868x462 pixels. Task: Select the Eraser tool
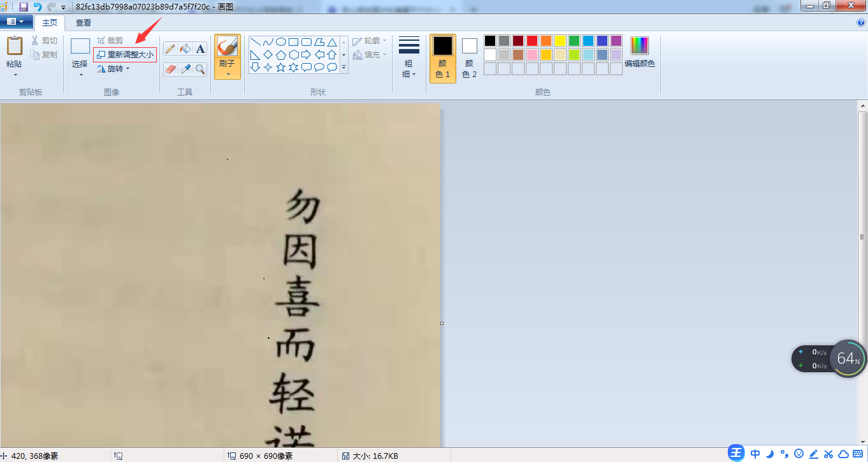click(x=170, y=69)
